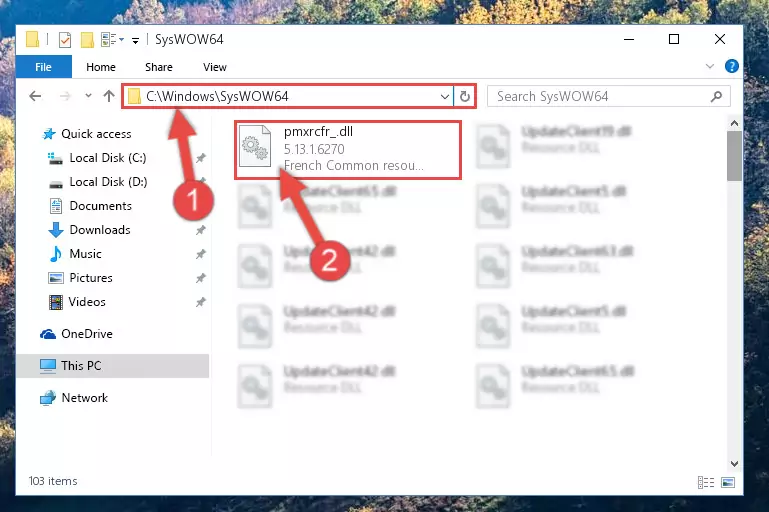Image resolution: width=769 pixels, height=512 pixels.
Task: Click the scrollbar up arrow
Action: 734,123
